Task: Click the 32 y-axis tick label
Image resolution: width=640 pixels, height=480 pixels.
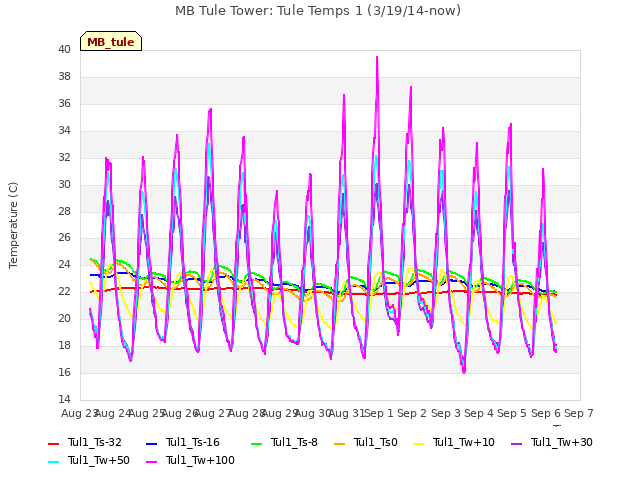Action: 64,157
